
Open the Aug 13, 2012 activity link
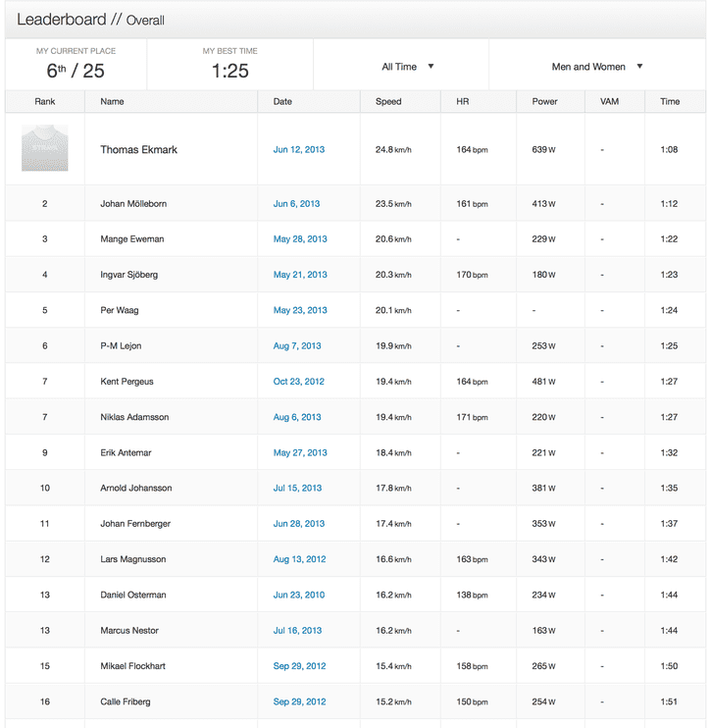coord(299,559)
